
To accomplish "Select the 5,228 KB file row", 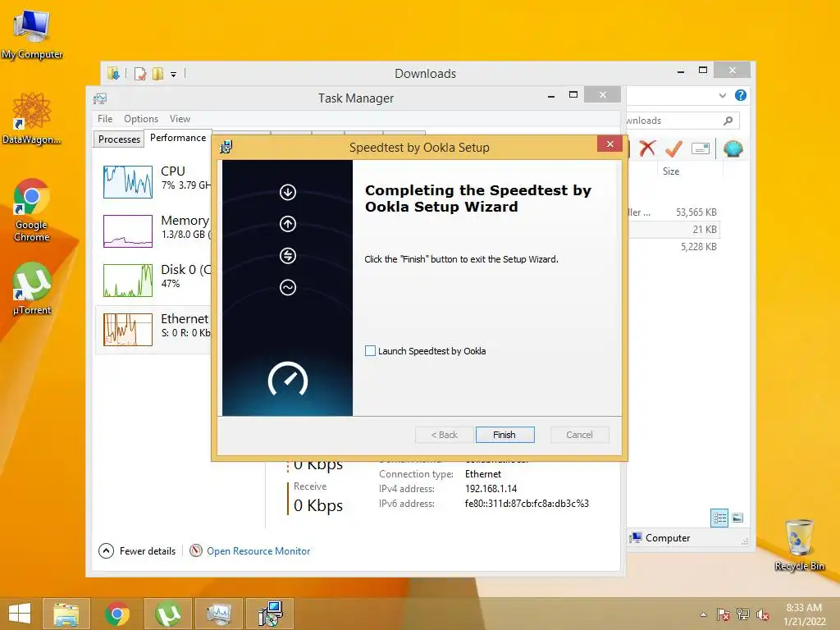I will 673,246.
